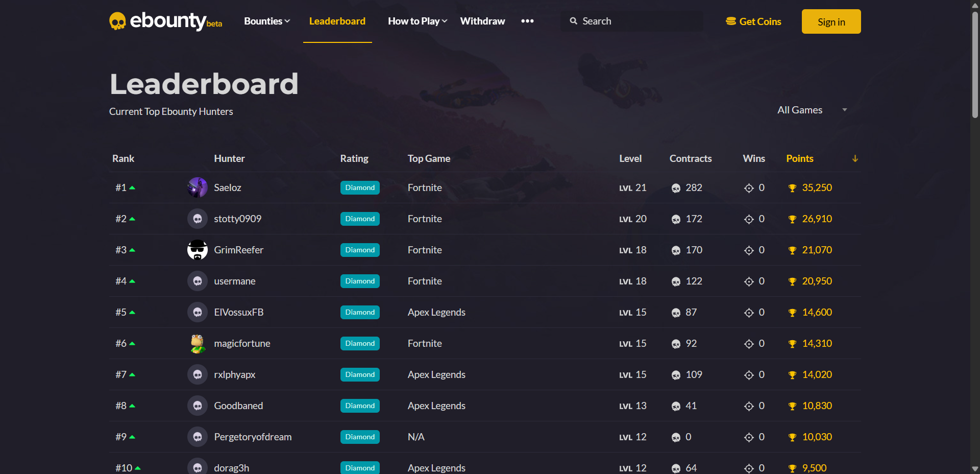Click usermane's skull avatar

point(198,281)
